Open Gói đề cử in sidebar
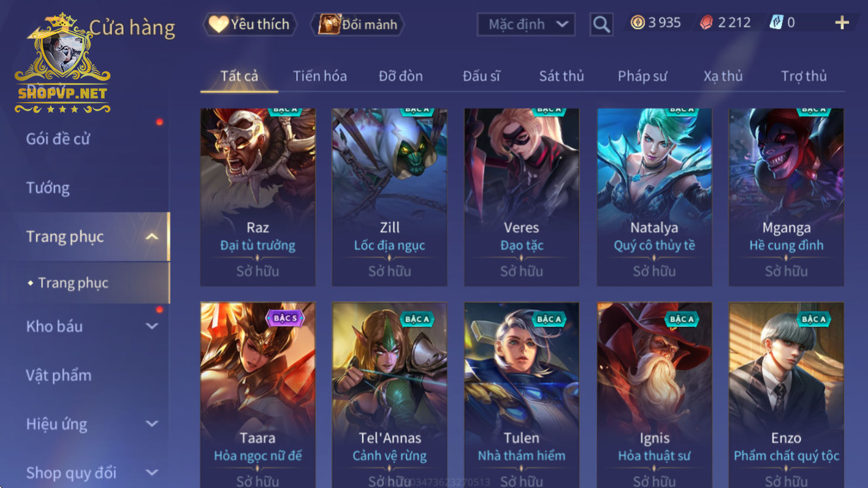This screenshot has height=488, width=868. [x=58, y=139]
